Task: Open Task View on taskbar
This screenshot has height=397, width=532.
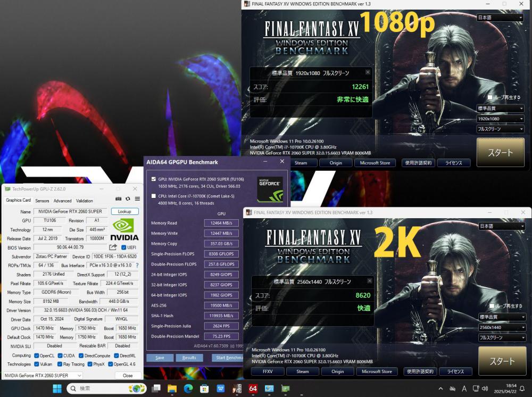Action: click(156, 388)
